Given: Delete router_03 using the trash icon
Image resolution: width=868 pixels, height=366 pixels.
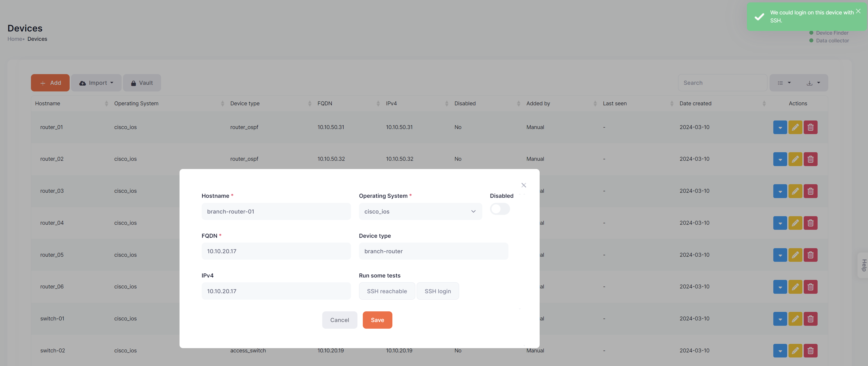Looking at the screenshot, I should coord(810,191).
